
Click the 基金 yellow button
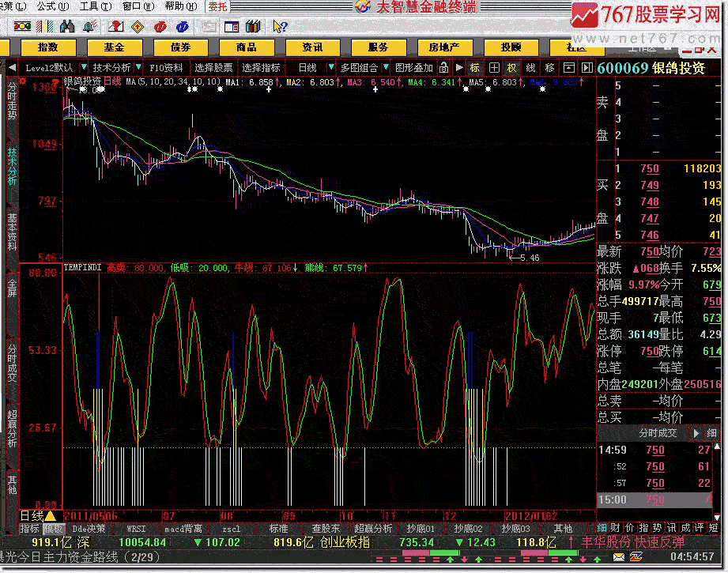(x=114, y=47)
